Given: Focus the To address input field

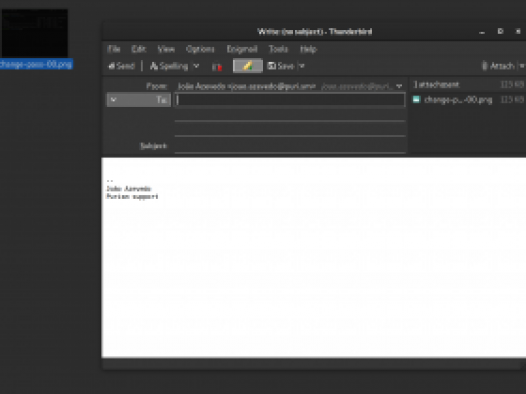Looking at the screenshot, I should coord(290,100).
